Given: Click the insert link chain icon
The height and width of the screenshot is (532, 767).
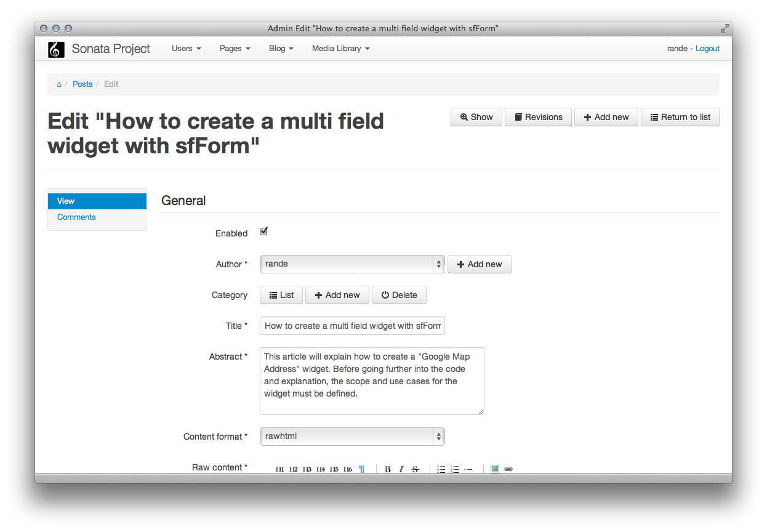Looking at the screenshot, I should pos(508,469).
